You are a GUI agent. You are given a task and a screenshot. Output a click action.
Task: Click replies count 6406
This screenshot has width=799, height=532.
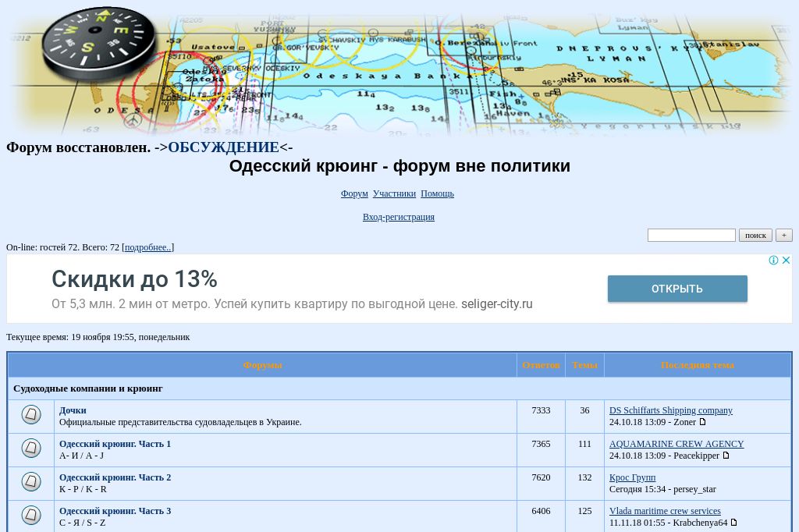pos(541,511)
